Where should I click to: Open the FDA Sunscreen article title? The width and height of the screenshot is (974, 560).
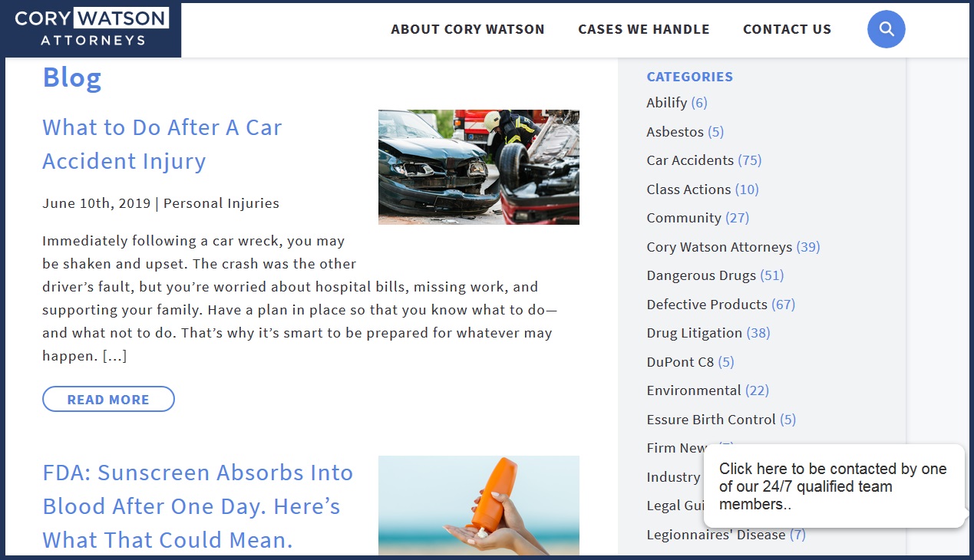[x=197, y=506]
